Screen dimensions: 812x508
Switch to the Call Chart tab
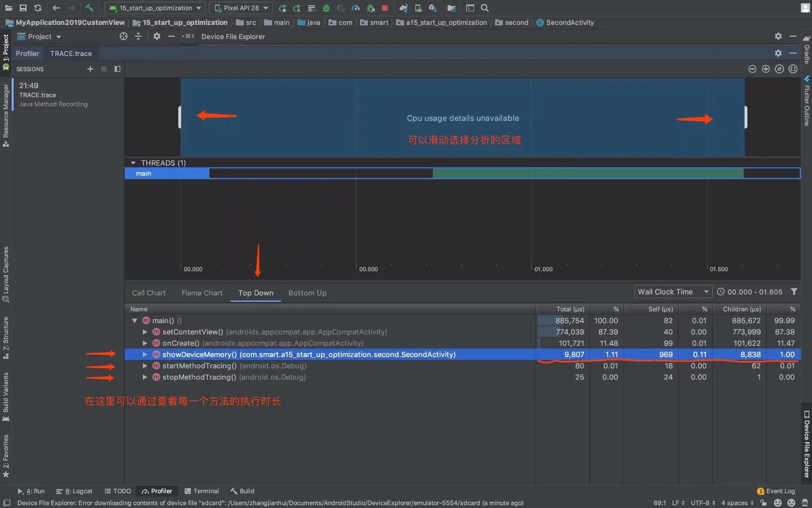tap(149, 293)
